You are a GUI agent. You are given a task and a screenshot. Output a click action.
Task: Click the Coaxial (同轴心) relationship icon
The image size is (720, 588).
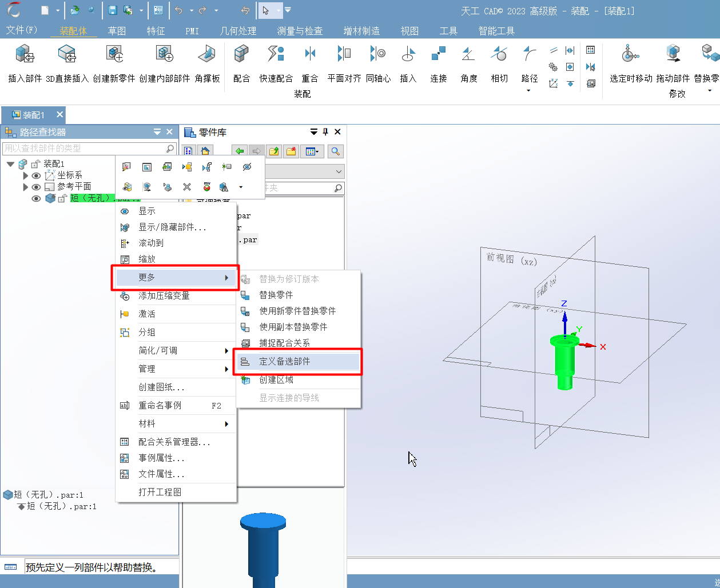coord(378,55)
